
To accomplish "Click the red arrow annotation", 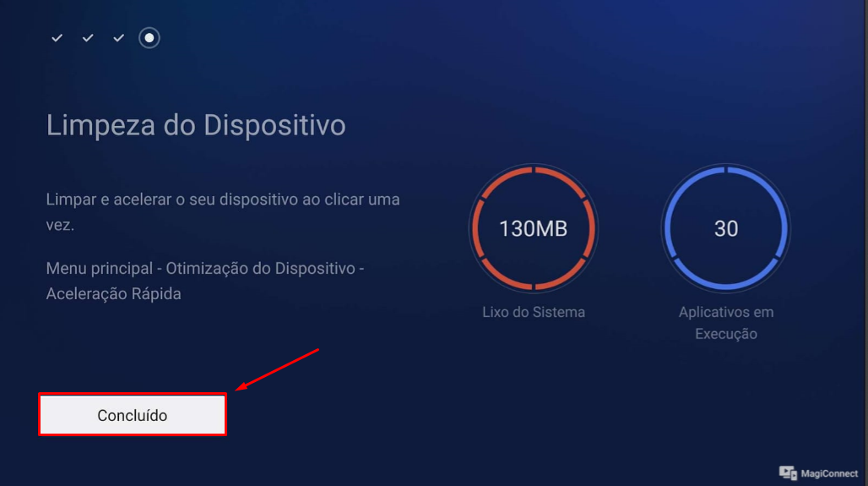I will click(x=277, y=369).
